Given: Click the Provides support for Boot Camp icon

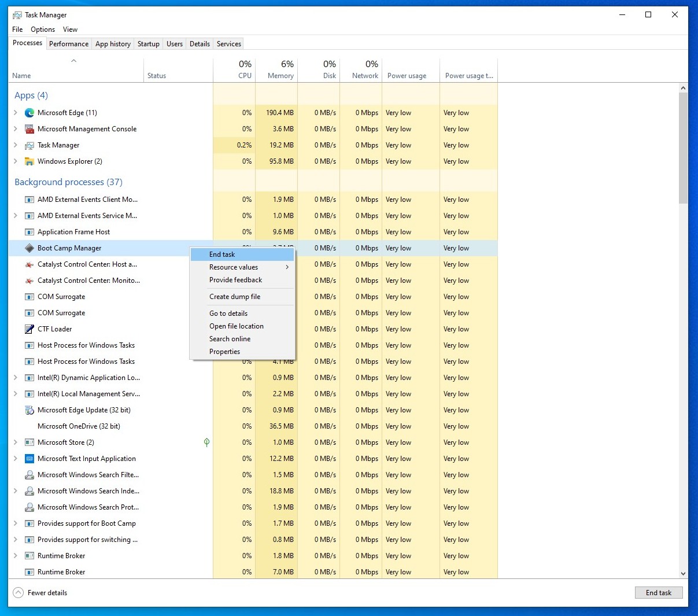Looking at the screenshot, I should tap(29, 523).
